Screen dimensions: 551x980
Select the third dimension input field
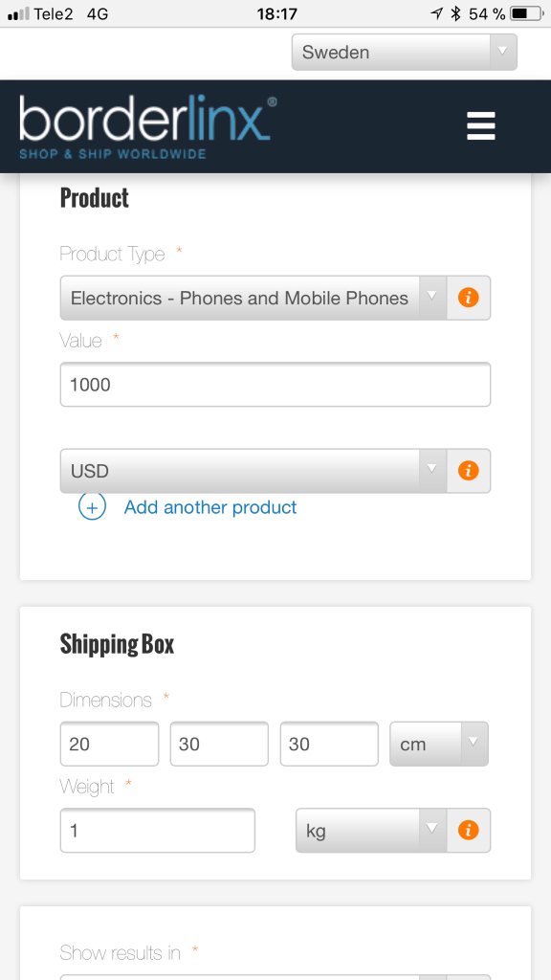tap(329, 744)
